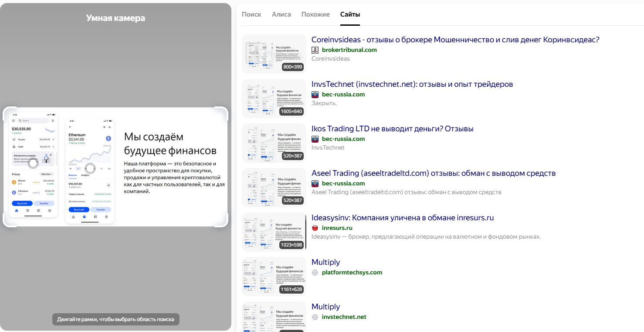Viewport: 644px width, 332px height.
Task: Open the 800×399 result thumbnail
Action: (x=274, y=54)
